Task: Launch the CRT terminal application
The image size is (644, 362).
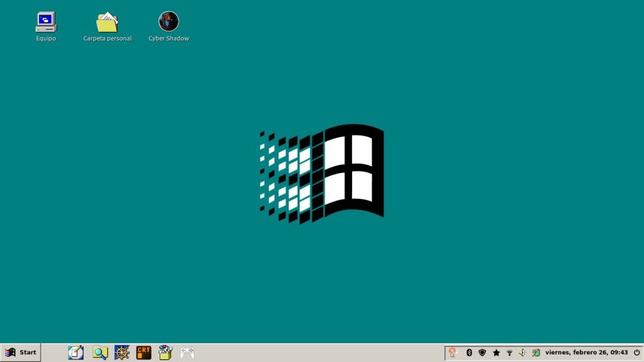Action: (x=144, y=353)
